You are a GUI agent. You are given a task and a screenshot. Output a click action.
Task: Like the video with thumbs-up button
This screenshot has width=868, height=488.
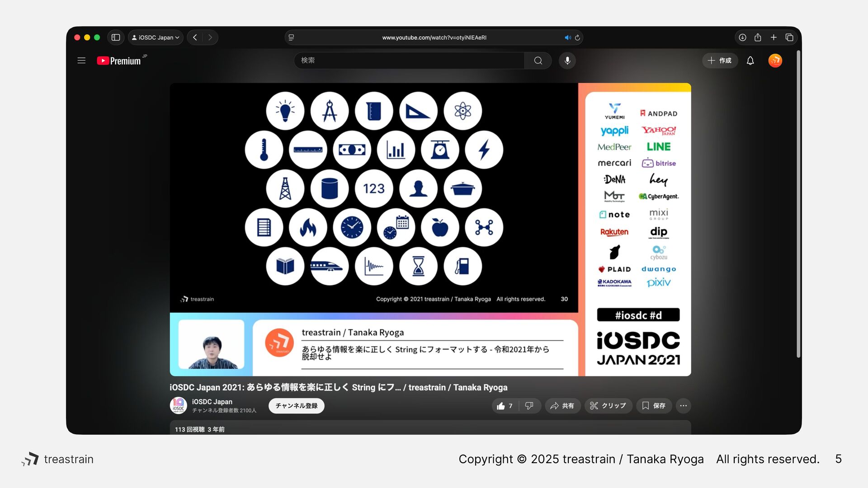(x=505, y=406)
